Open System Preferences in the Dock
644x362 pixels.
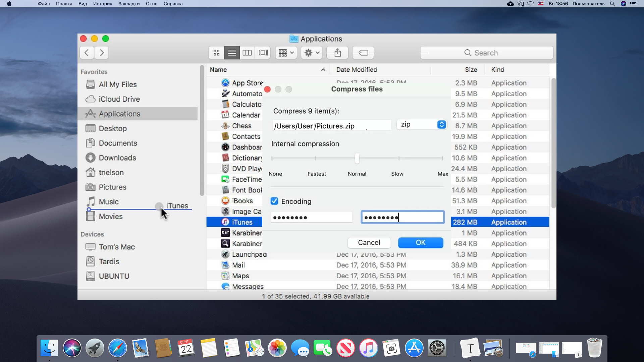[x=437, y=348]
